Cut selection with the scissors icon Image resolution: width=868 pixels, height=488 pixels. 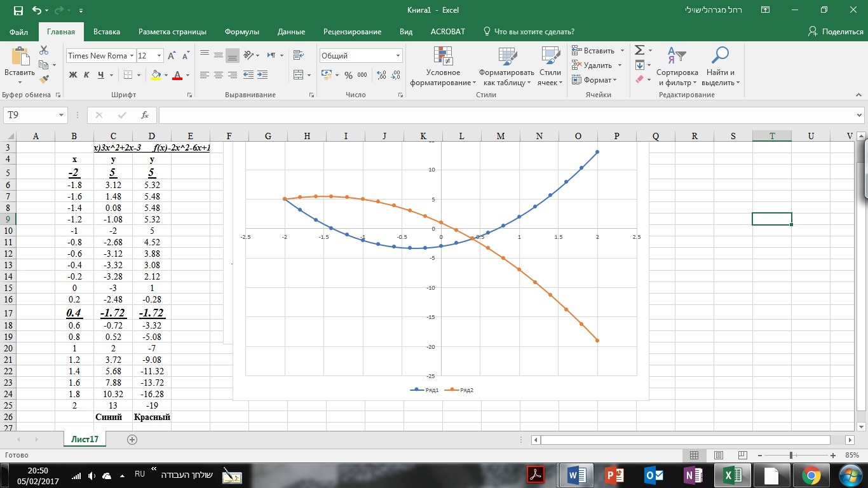tap(44, 50)
